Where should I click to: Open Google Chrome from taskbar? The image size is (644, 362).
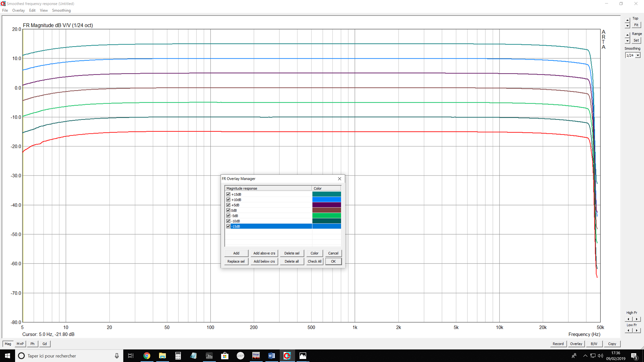(147, 356)
